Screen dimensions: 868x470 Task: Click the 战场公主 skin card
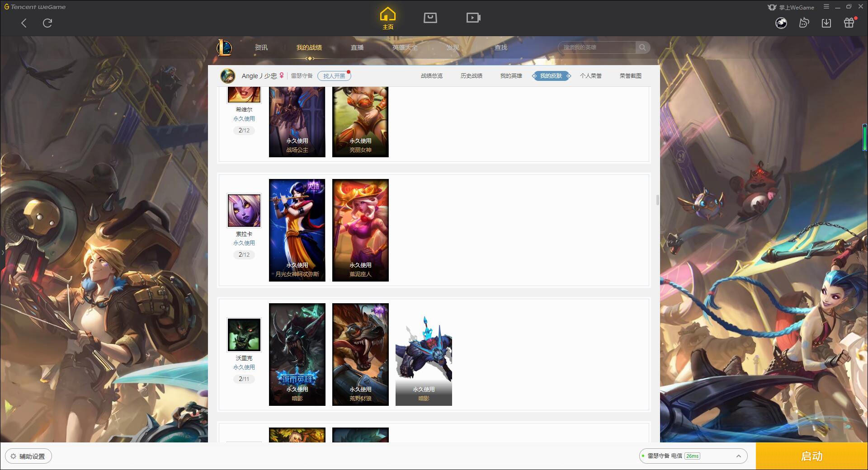(x=297, y=122)
